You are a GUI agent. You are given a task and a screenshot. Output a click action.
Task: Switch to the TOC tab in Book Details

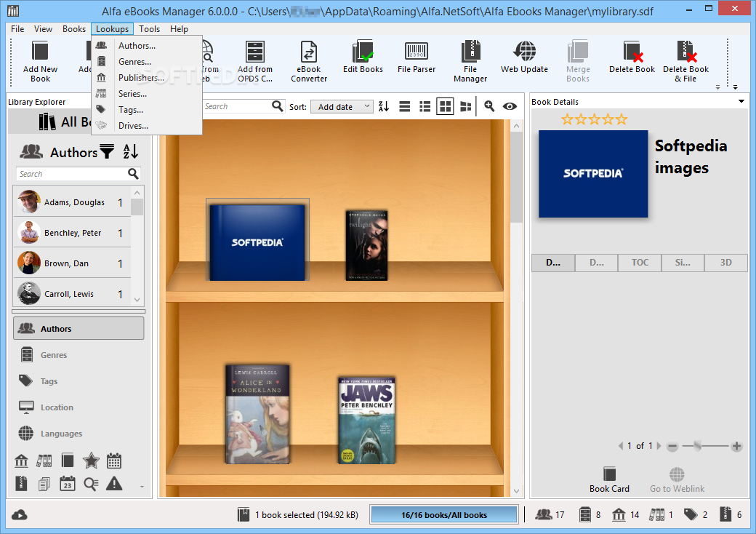tap(640, 263)
